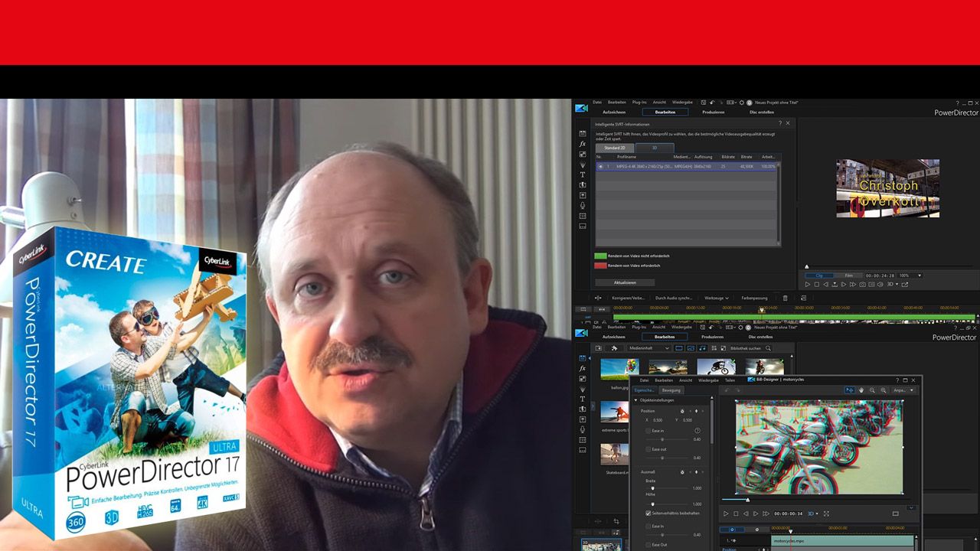Enable the Ease in checkbox under Position

click(x=648, y=430)
